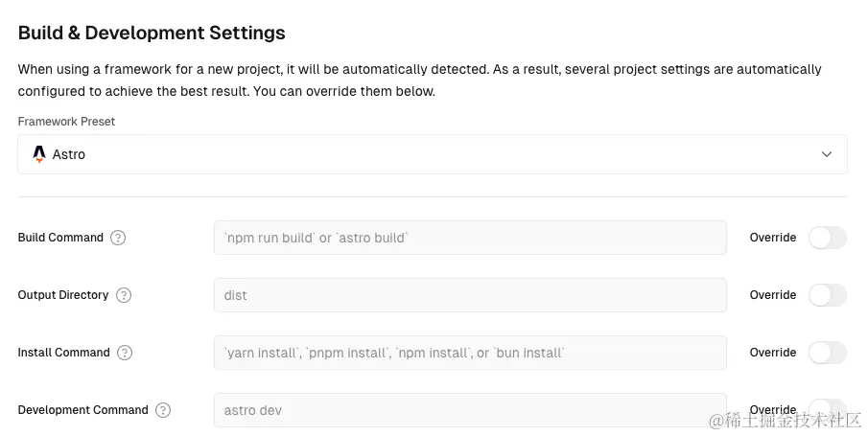The width and height of the screenshot is (868, 436).
Task: Click the Override label beside Output Directory
Action: coord(773,295)
